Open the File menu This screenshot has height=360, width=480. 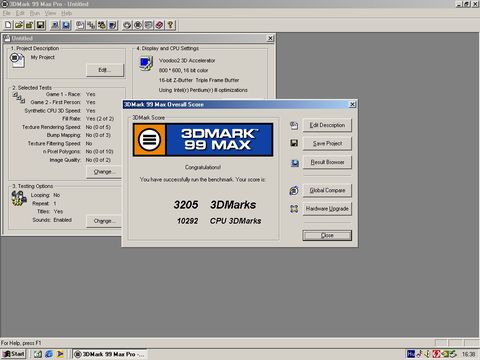coord(7,13)
